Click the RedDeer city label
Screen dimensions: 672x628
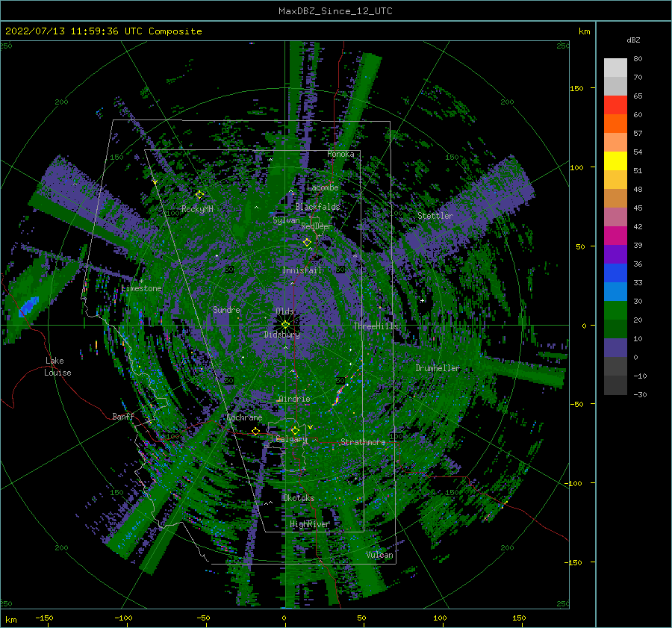pyautogui.click(x=317, y=226)
